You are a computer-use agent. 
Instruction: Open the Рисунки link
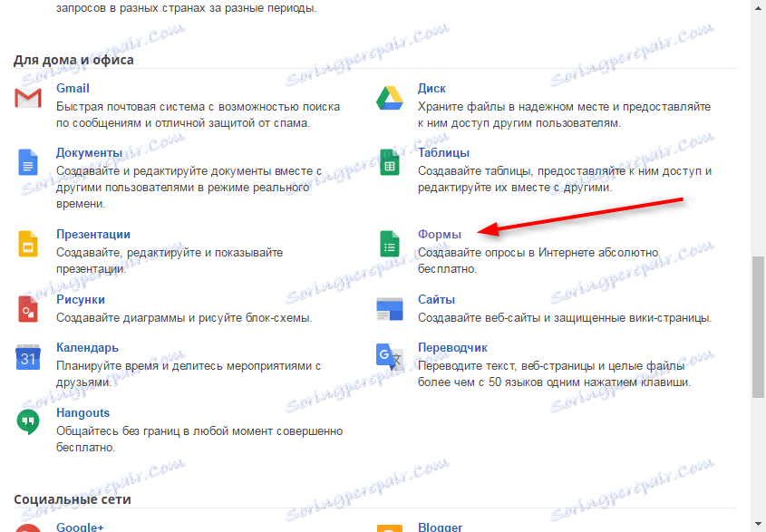click(x=81, y=299)
